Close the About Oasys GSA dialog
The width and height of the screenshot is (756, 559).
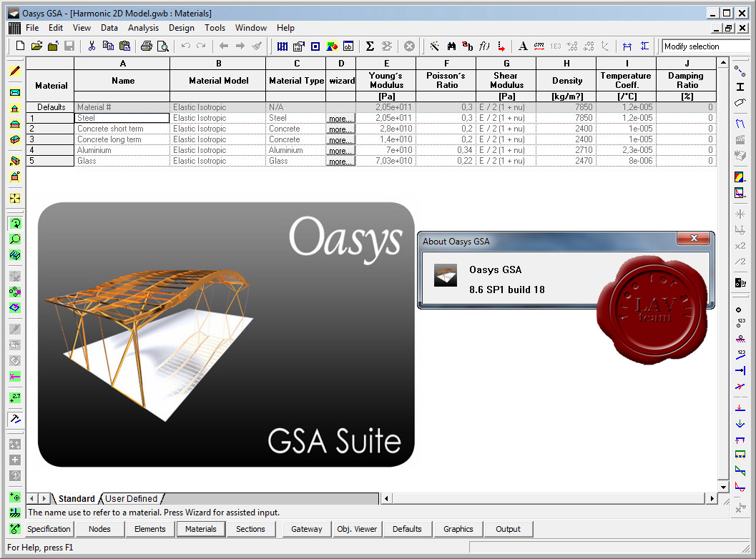[694, 238]
